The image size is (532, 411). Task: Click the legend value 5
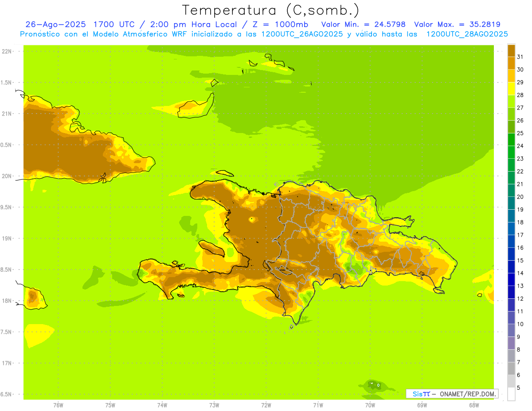[x=519, y=388]
